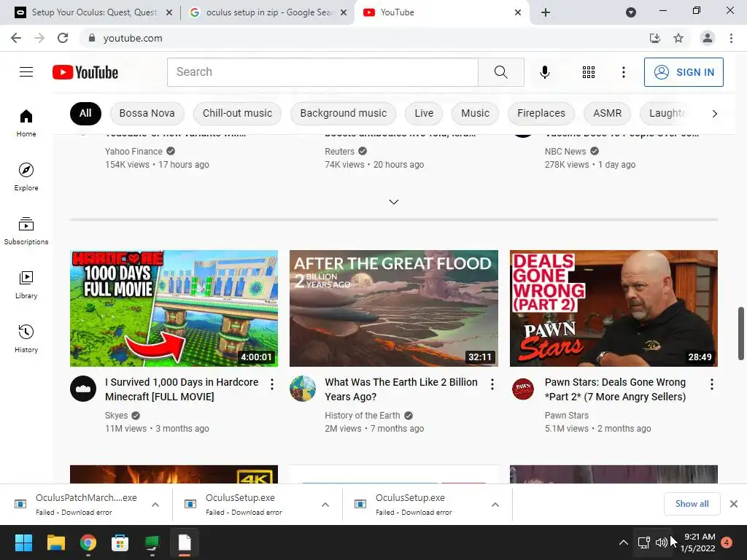Go back with browser back arrow
The height and width of the screenshot is (560, 747).
pyautogui.click(x=16, y=38)
